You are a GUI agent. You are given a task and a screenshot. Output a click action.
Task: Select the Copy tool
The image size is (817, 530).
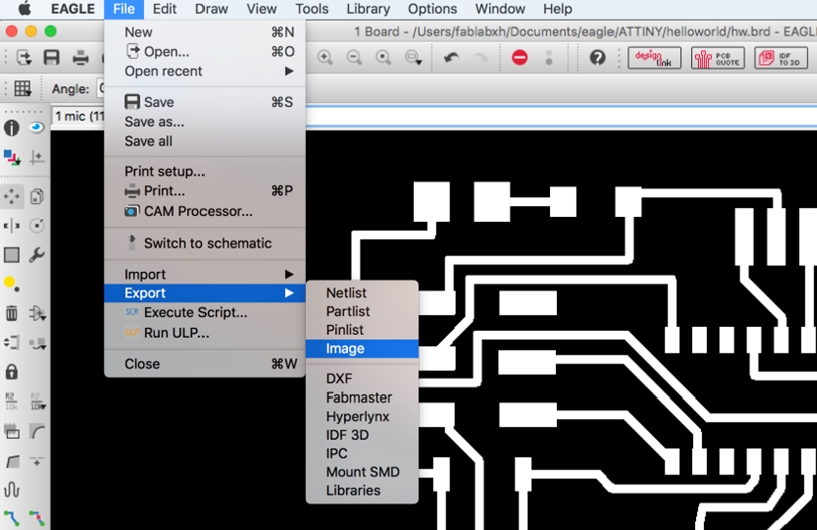click(x=36, y=196)
